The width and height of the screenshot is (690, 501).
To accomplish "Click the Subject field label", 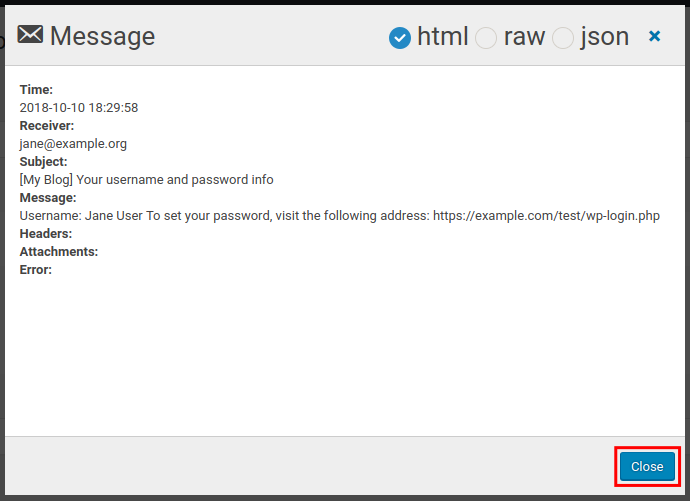I will click(x=44, y=161).
